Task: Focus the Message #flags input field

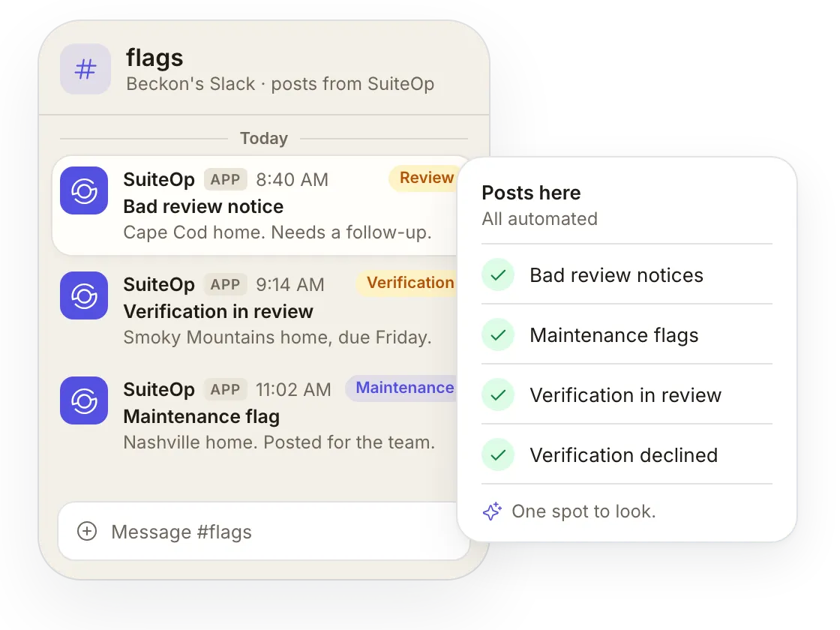Action: click(x=263, y=532)
